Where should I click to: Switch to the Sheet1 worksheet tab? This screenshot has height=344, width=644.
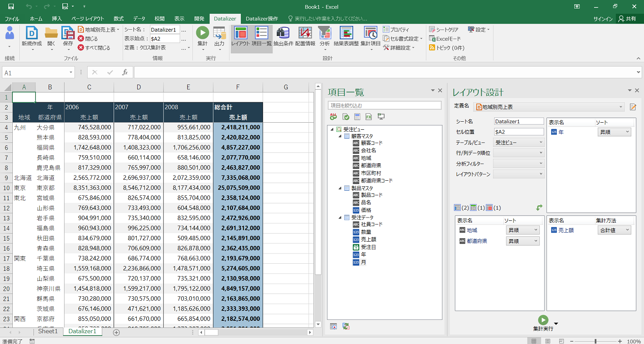point(48,332)
